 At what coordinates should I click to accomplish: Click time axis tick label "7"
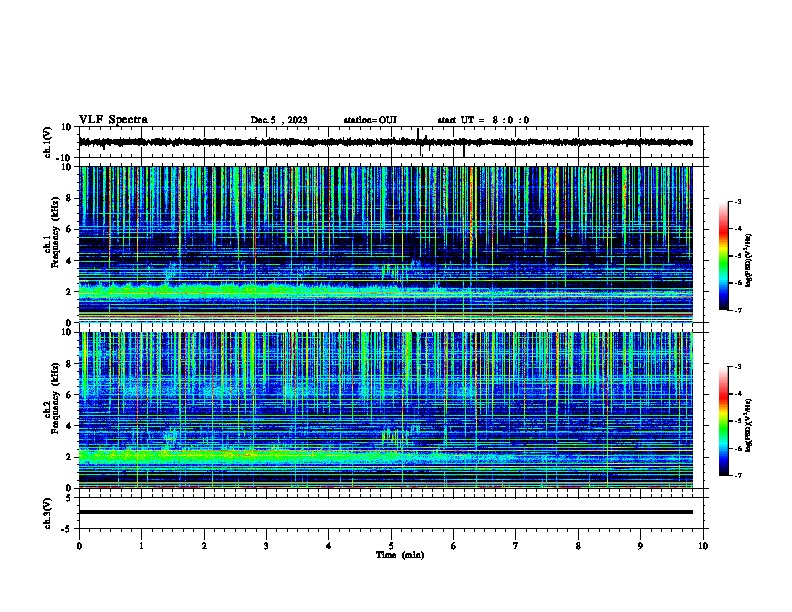point(516,546)
